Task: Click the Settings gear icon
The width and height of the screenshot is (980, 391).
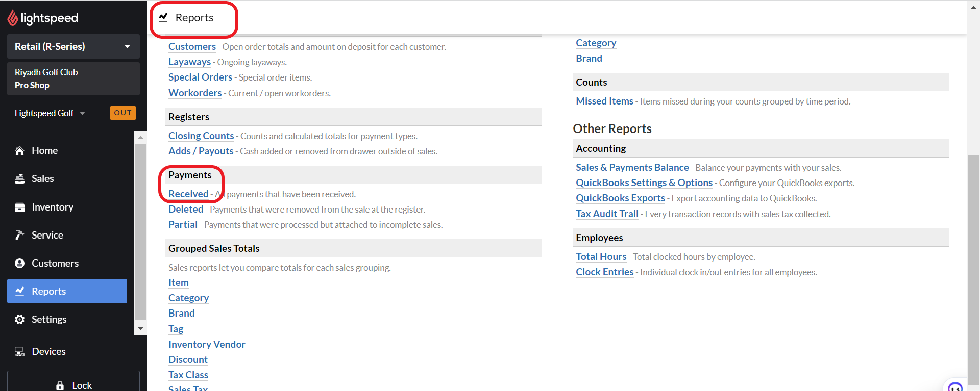Action: (x=20, y=319)
